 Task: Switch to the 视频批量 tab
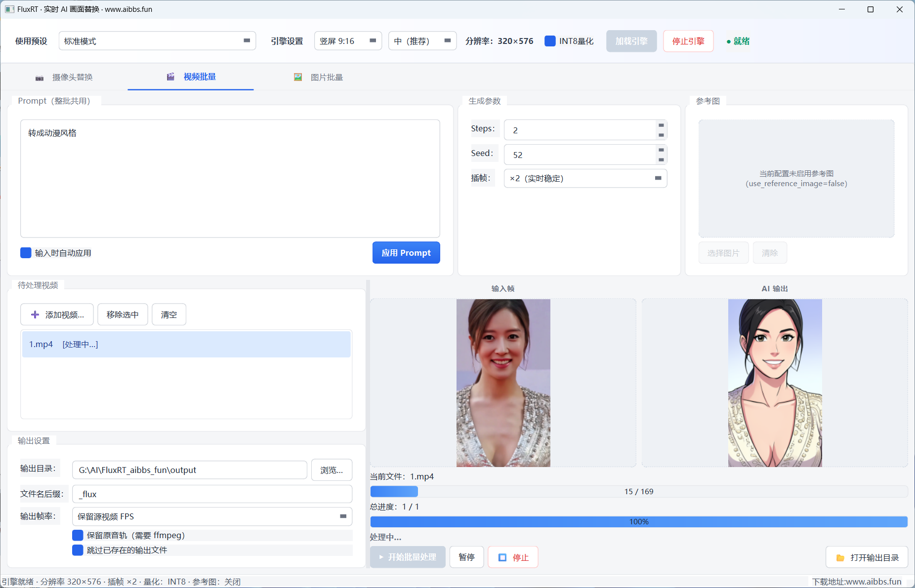point(191,77)
